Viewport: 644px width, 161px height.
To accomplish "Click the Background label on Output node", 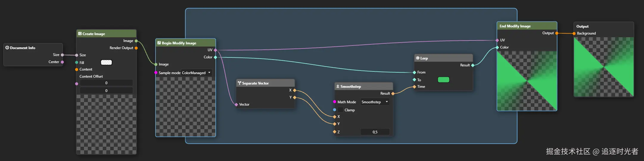I will (x=586, y=33).
